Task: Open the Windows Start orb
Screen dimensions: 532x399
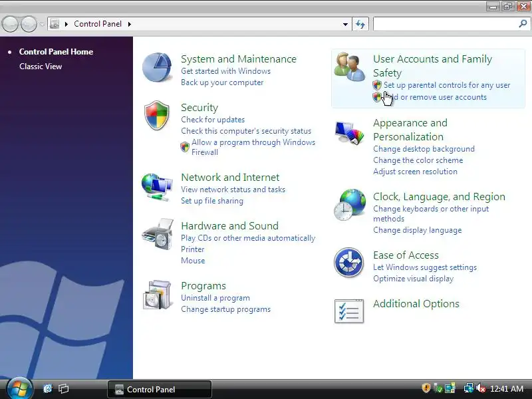Action: coord(19,389)
